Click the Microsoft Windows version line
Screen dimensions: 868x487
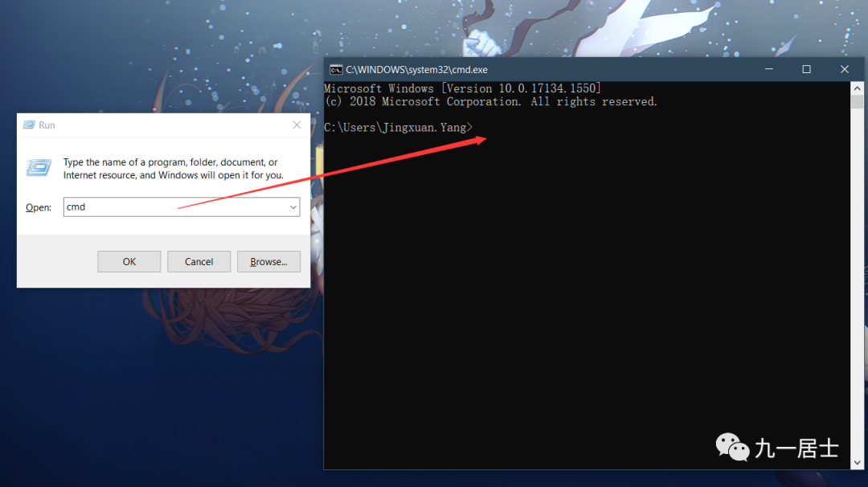coord(462,88)
